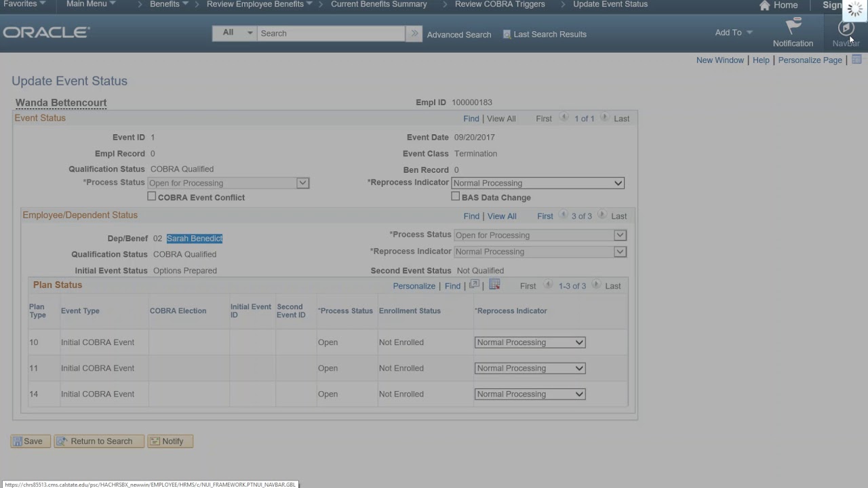
Task: Toggle COBRA Event Conflict checkbox
Action: click(152, 197)
